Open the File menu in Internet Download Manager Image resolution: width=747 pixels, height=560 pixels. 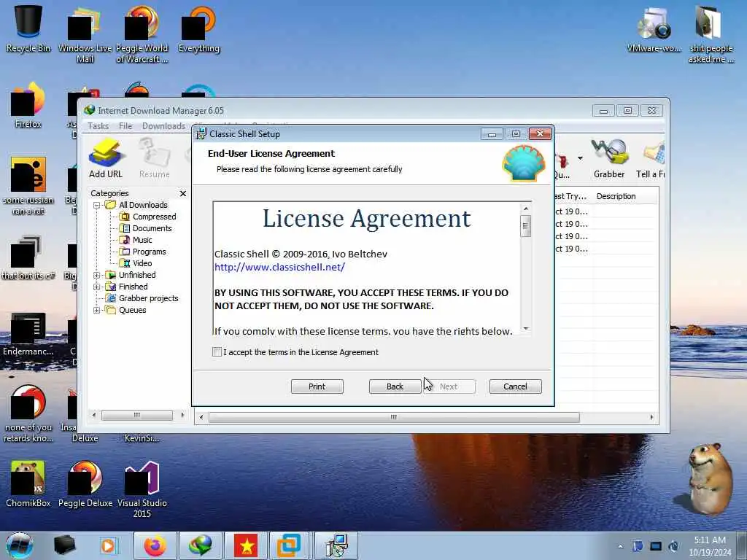pos(125,125)
